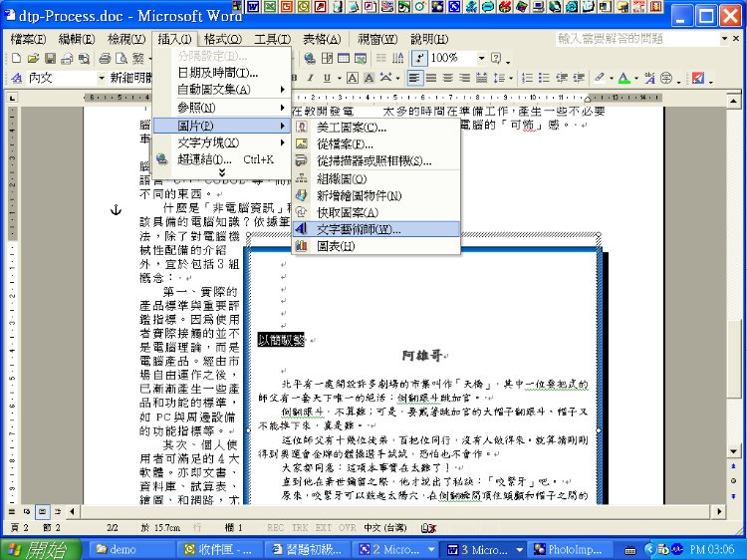This screenshot has width=747, height=560.
Task: Click the next page double arrow below scrollbar
Action: pos(734,496)
